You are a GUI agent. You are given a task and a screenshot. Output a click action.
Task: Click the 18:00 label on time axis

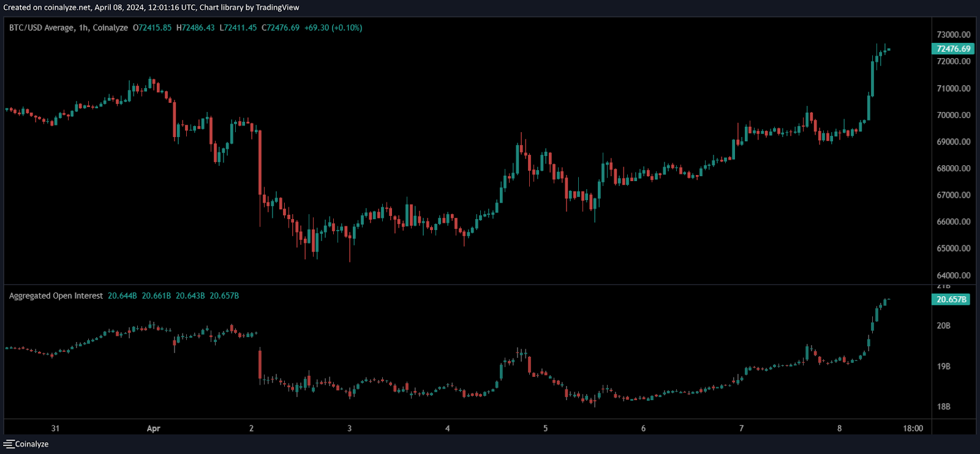pos(913,428)
